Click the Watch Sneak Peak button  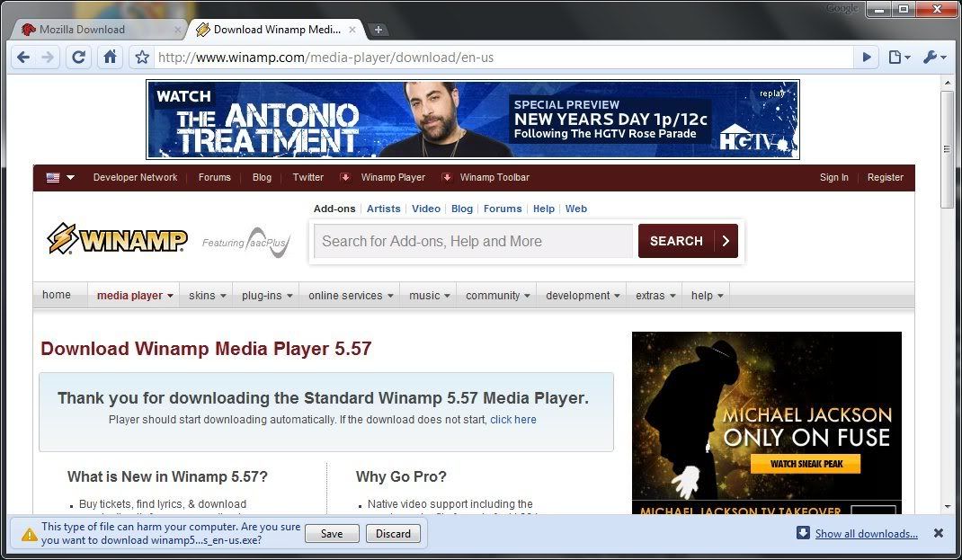806,464
